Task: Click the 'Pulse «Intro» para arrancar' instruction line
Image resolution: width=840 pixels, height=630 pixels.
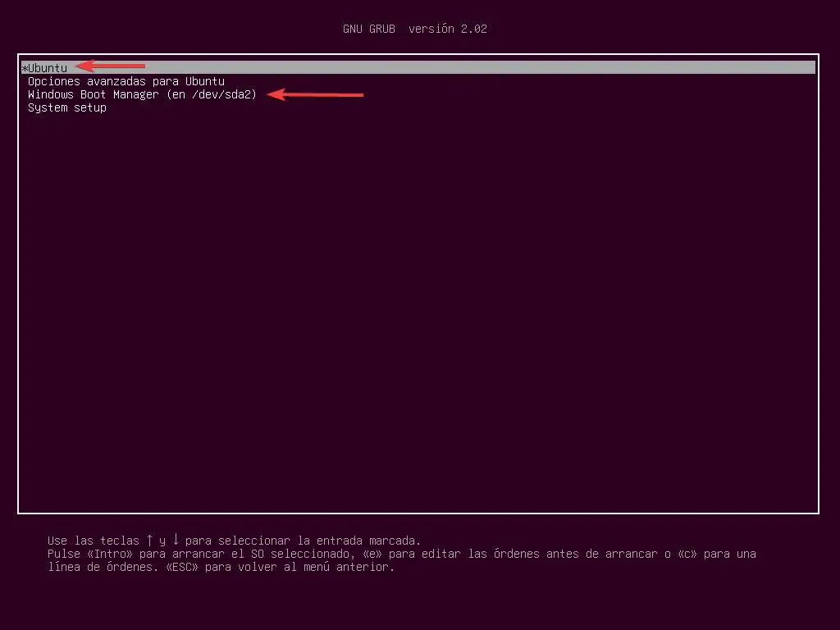Action: click(402, 554)
